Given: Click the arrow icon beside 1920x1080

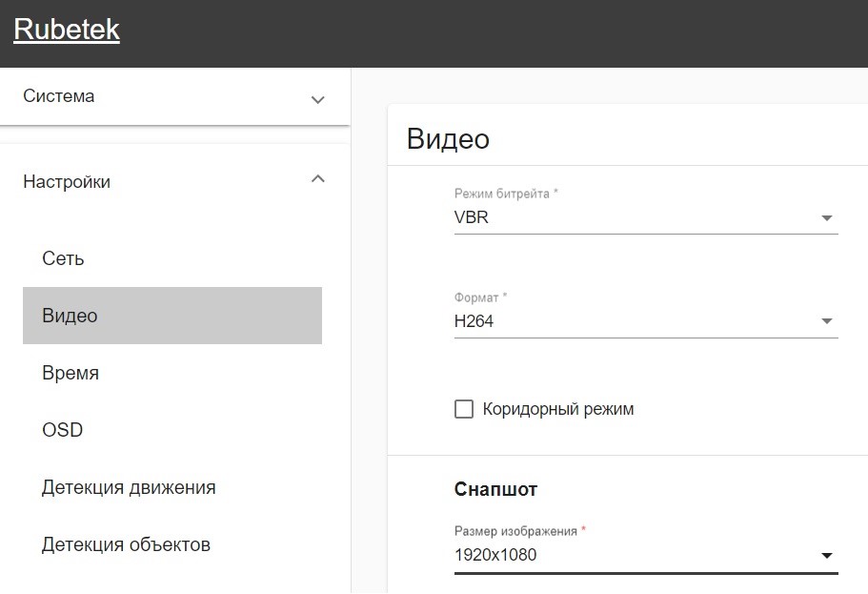Looking at the screenshot, I should [x=826, y=556].
